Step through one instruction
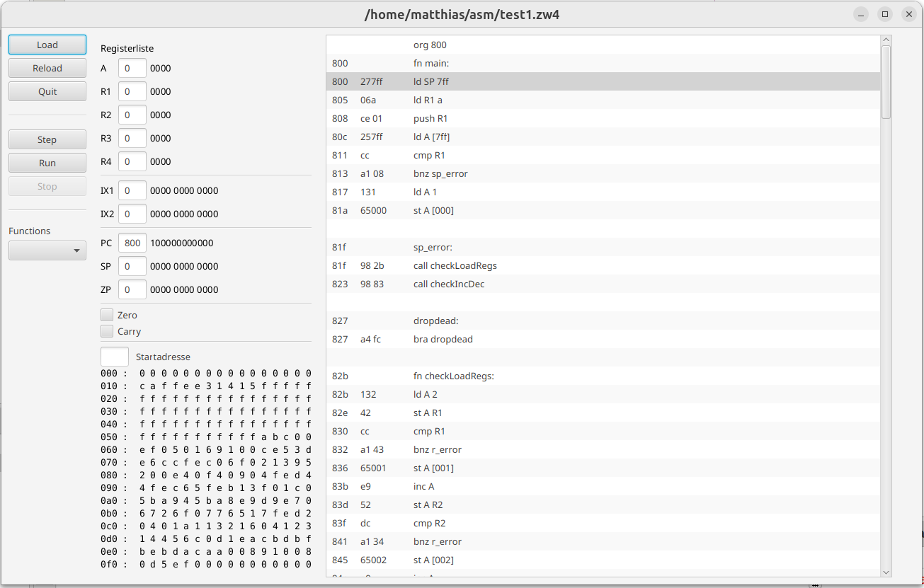Viewport: 924px width, 588px height. coord(47,139)
